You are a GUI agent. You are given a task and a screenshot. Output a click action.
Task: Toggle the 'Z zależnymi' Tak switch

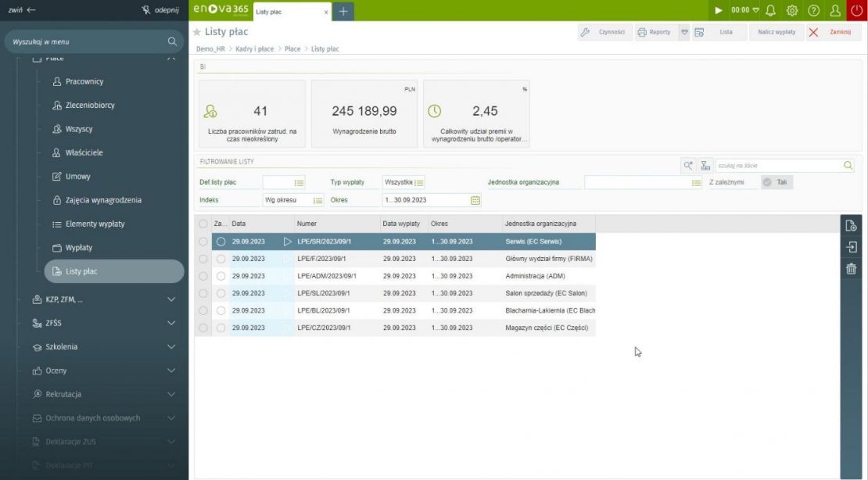(x=775, y=182)
